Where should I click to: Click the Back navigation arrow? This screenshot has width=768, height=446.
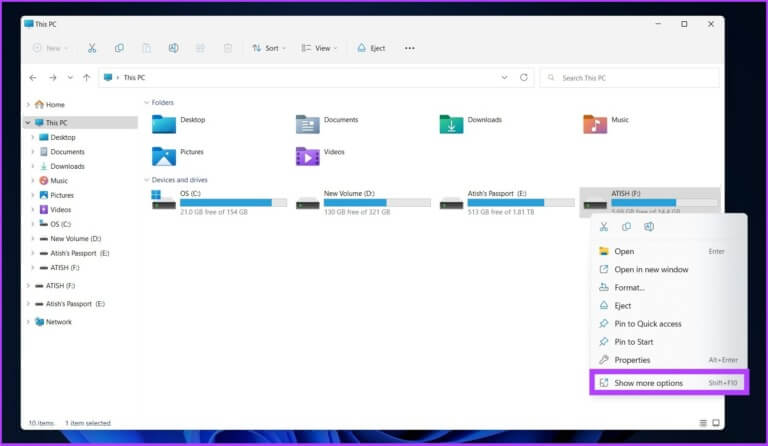[x=33, y=78]
